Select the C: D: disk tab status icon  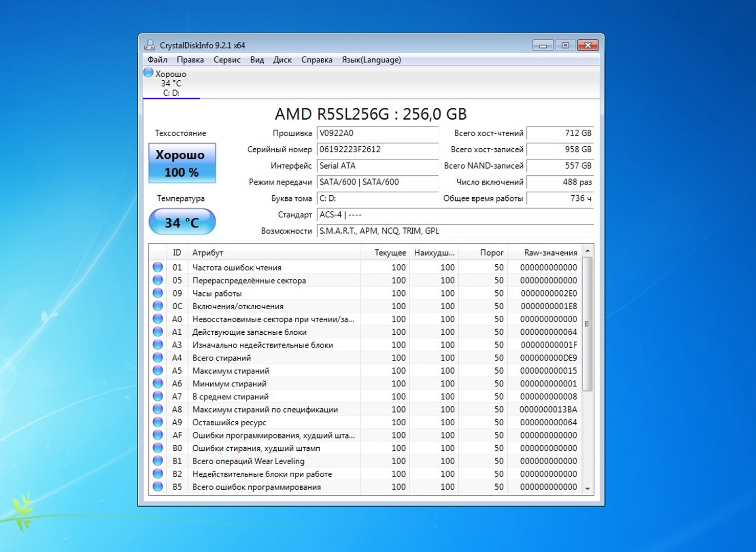[x=148, y=73]
